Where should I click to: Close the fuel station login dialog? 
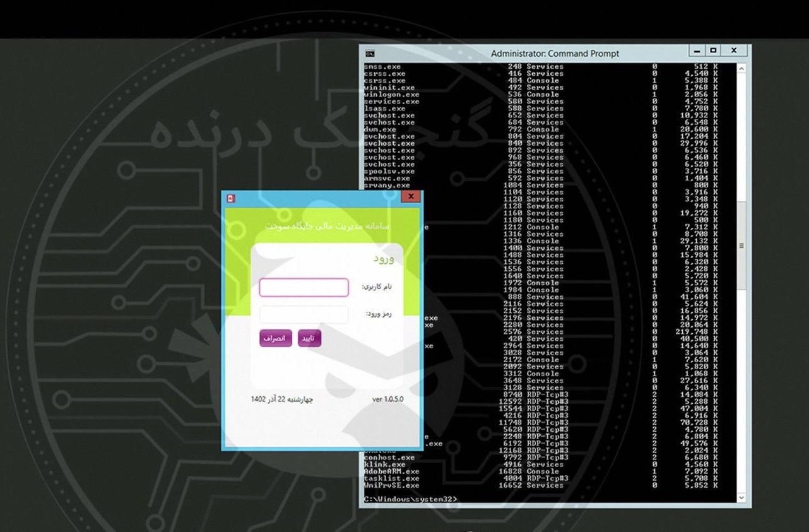[411, 197]
